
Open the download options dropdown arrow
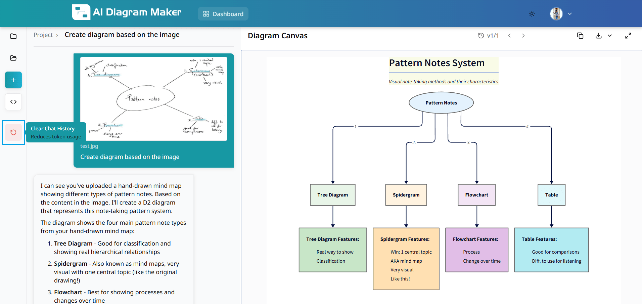pos(610,36)
